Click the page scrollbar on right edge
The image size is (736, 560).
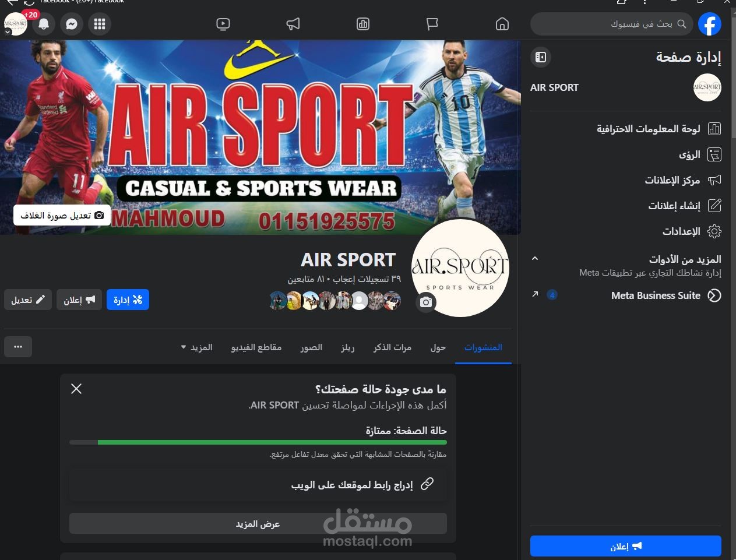(x=733, y=78)
